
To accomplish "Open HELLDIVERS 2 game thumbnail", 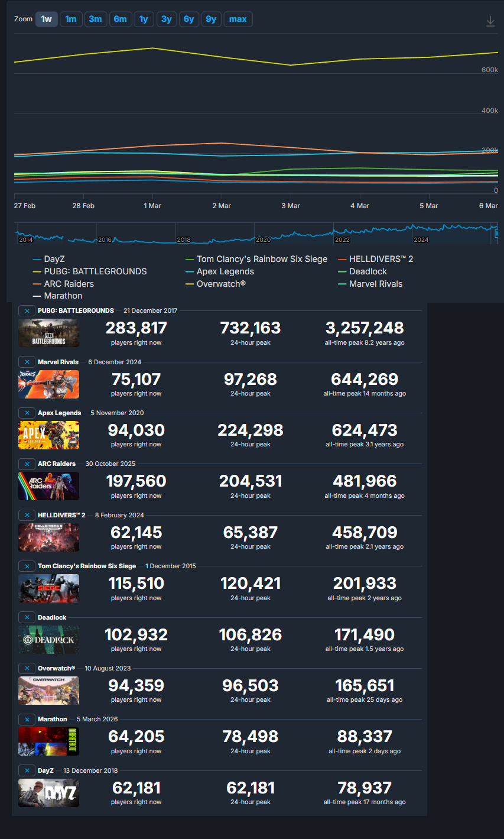I will (x=49, y=537).
